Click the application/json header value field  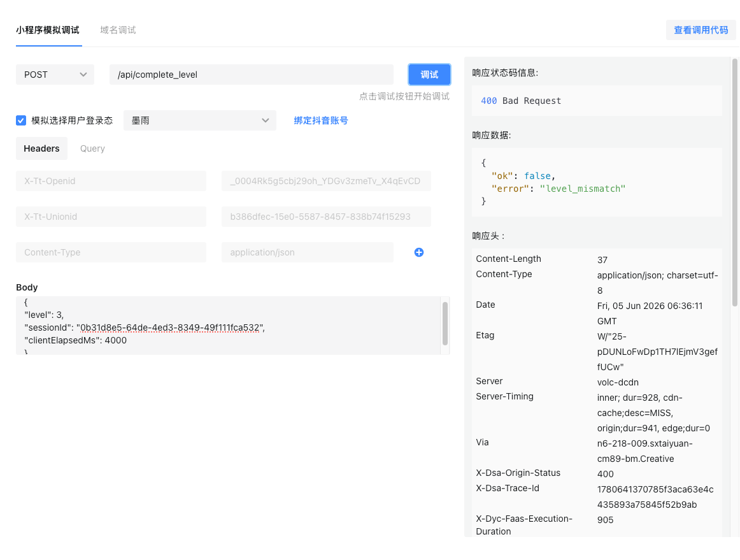click(307, 252)
